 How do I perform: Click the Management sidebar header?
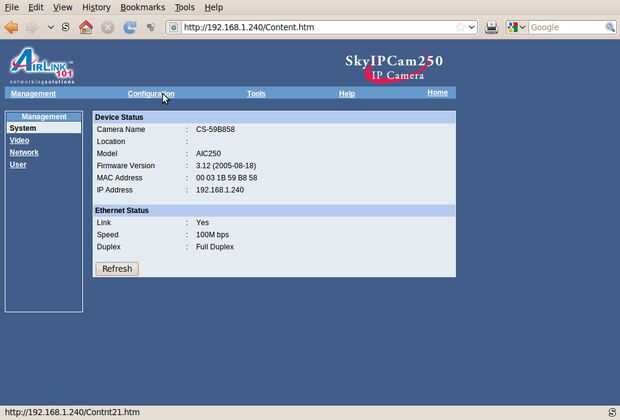pyautogui.click(x=44, y=117)
